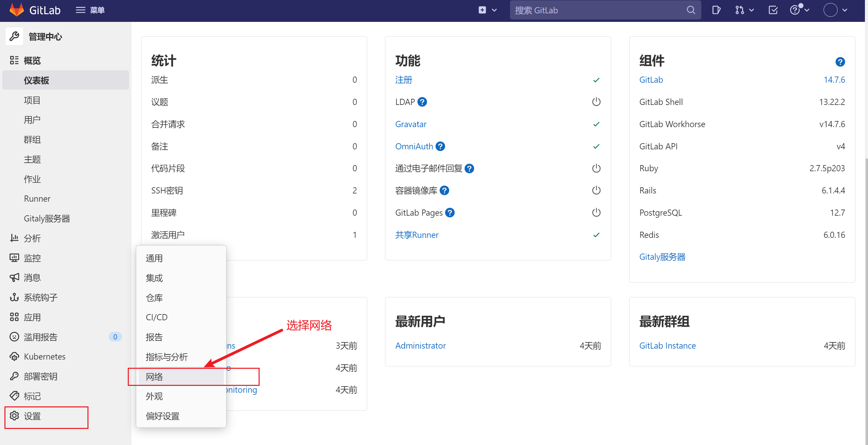868x445 pixels.
Task: Click the Kubernetes icon
Action: 14,356
